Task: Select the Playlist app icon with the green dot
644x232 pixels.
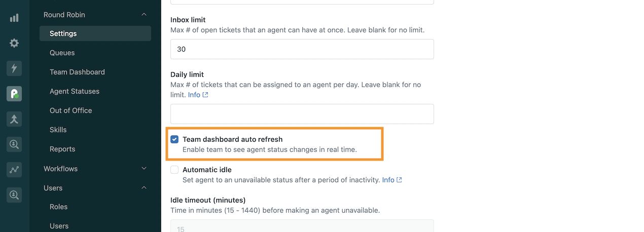Action: tap(14, 94)
